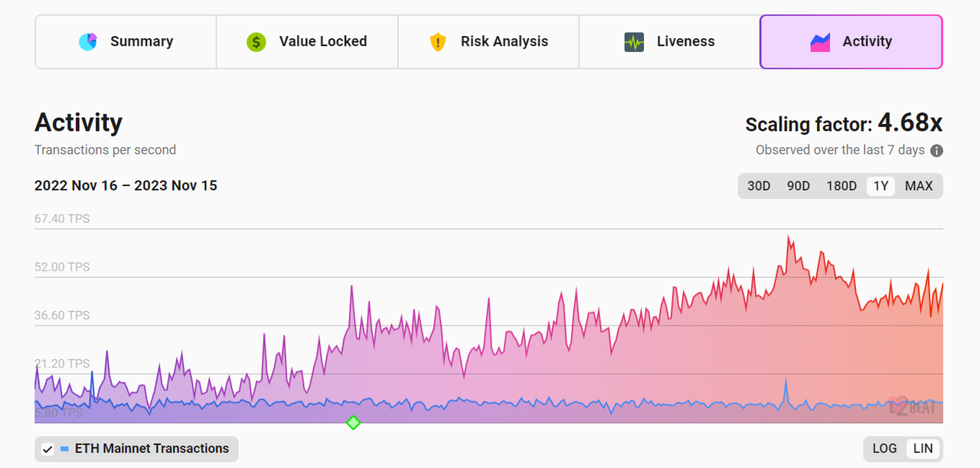Screen dimensions: 980x468
Task: Click the pulse monitor icon for Liveness
Action: tap(634, 41)
